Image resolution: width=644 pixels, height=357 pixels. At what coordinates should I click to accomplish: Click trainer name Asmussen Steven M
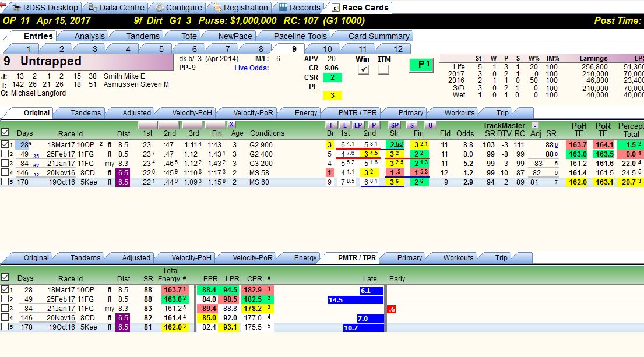[136, 84]
